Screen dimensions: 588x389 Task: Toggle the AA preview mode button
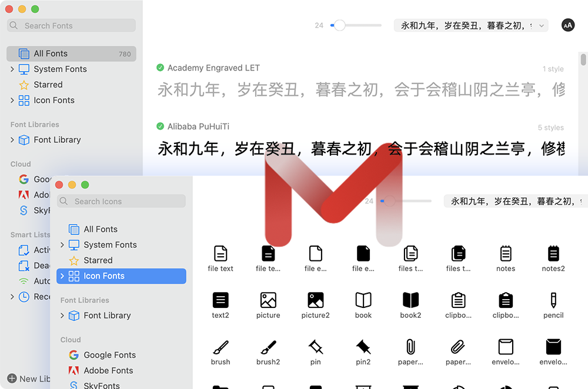(568, 25)
